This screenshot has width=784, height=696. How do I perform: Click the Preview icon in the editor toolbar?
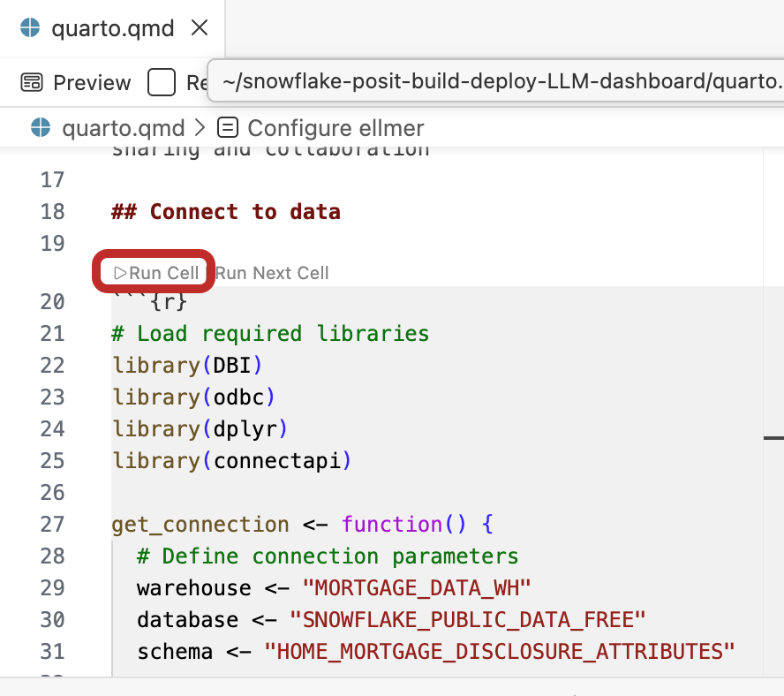click(x=32, y=83)
